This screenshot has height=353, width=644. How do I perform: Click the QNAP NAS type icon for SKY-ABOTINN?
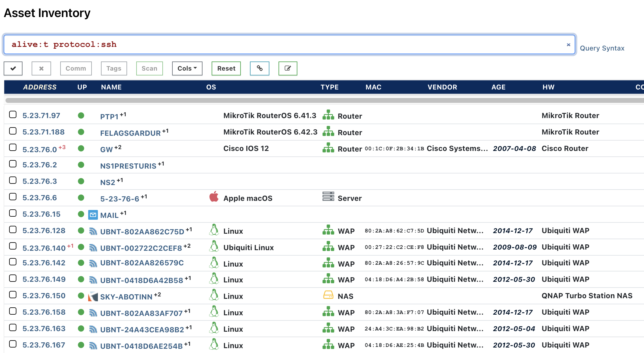[x=328, y=295]
